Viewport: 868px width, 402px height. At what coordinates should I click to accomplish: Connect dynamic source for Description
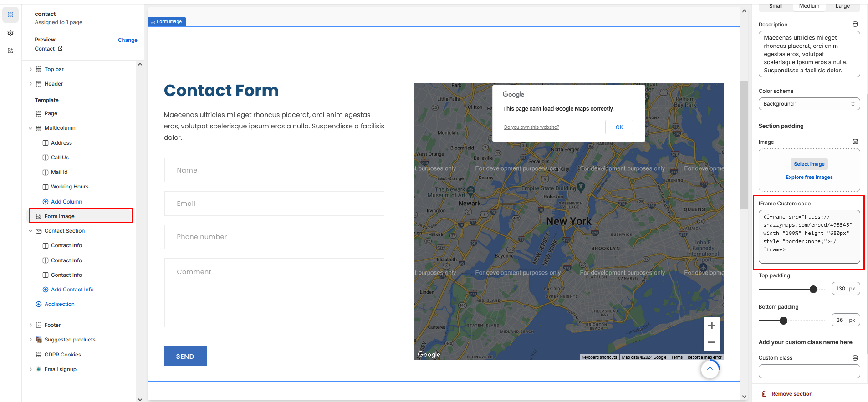click(x=855, y=24)
